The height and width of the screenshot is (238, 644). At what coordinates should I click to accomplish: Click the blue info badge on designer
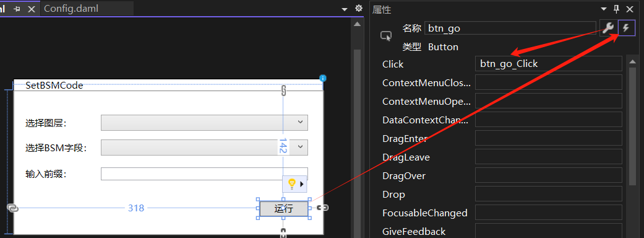(323, 78)
